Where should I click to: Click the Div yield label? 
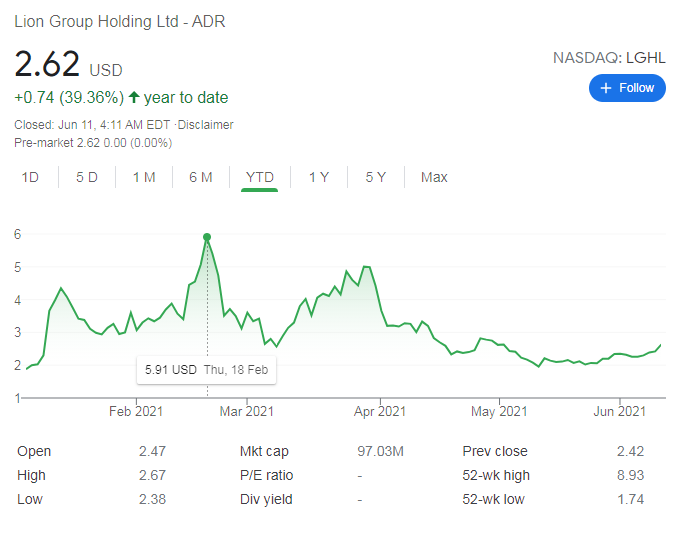[266, 499]
